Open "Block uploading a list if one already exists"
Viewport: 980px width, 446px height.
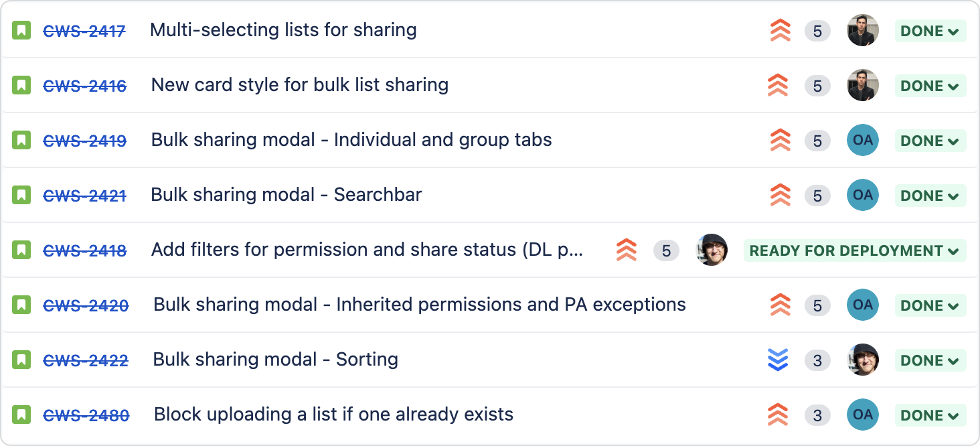click(333, 415)
